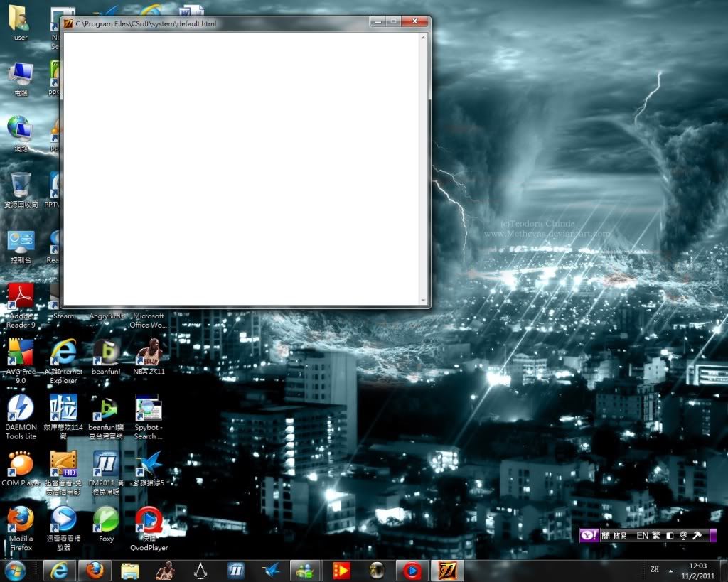The width and height of the screenshot is (728, 582).
Task: Open Mozilla Firefox desktop shortcut
Action: point(21,522)
